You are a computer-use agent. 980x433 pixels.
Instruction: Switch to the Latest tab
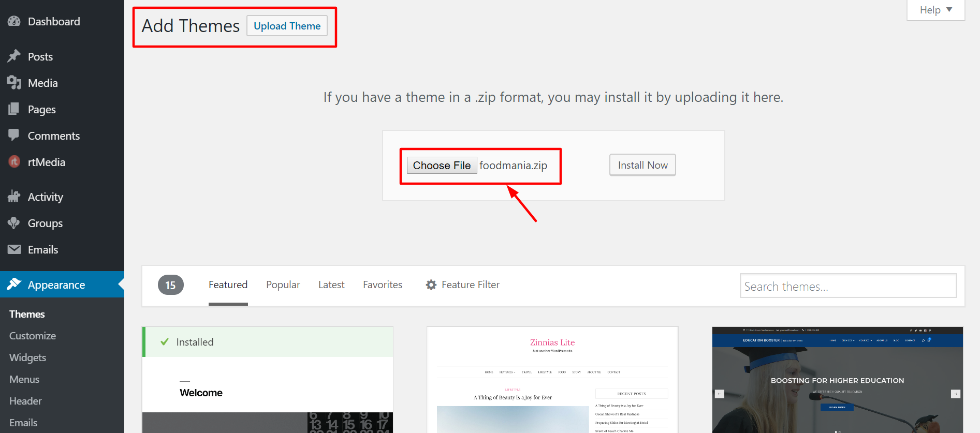point(331,285)
